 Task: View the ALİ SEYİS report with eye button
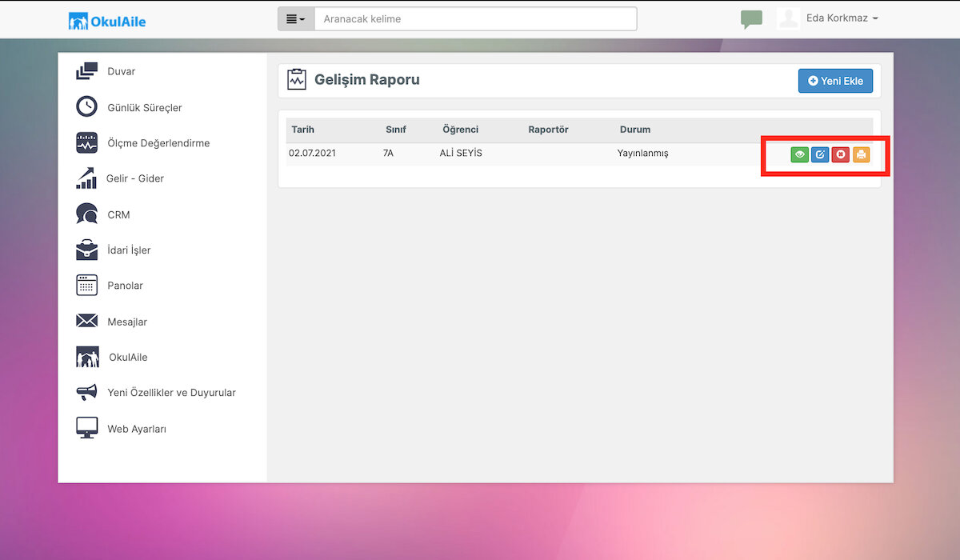[799, 154]
